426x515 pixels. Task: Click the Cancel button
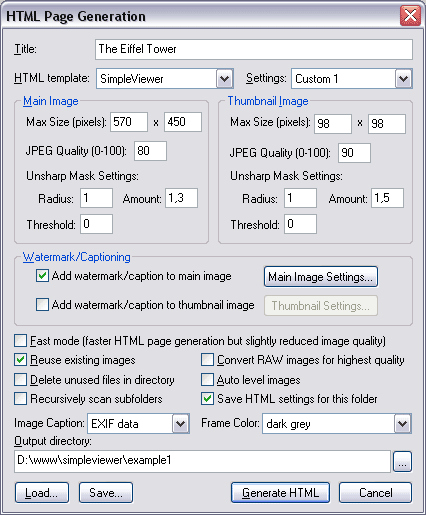point(376,493)
